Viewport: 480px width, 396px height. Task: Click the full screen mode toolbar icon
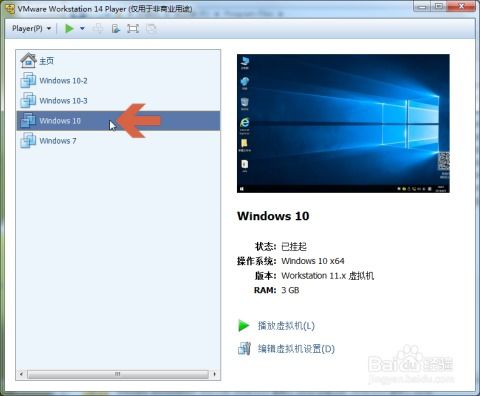[x=133, y=29]
